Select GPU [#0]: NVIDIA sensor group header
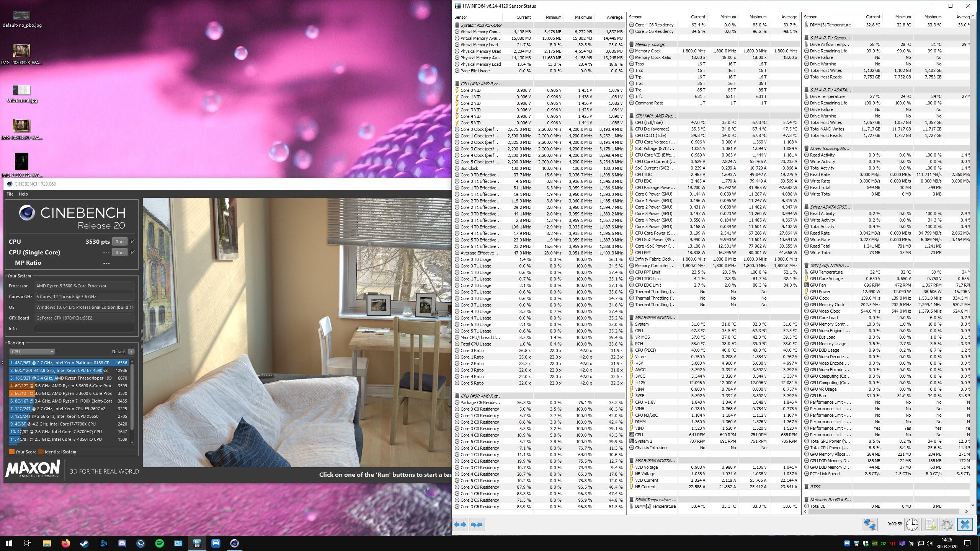Screen dimensions: 980x551 click(887, 266)
